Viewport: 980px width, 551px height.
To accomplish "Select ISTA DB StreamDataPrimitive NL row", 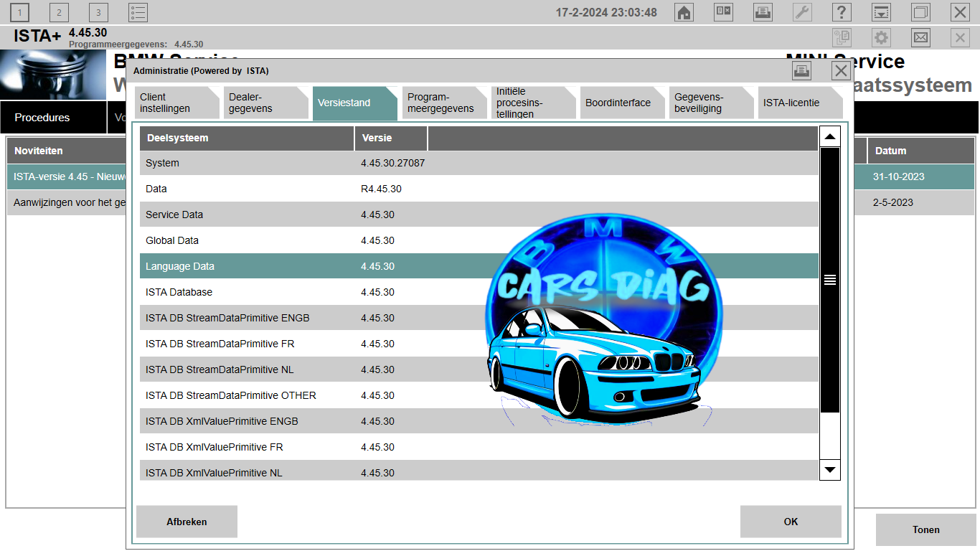I will point(479,369).
